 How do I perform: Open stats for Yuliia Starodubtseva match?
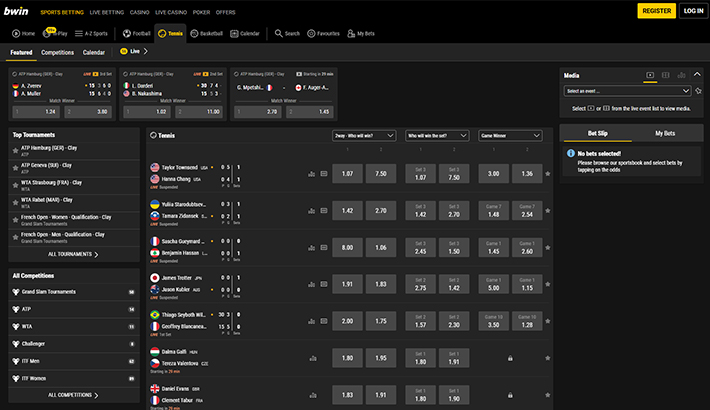pyautogui.click(x=312, y=211)
